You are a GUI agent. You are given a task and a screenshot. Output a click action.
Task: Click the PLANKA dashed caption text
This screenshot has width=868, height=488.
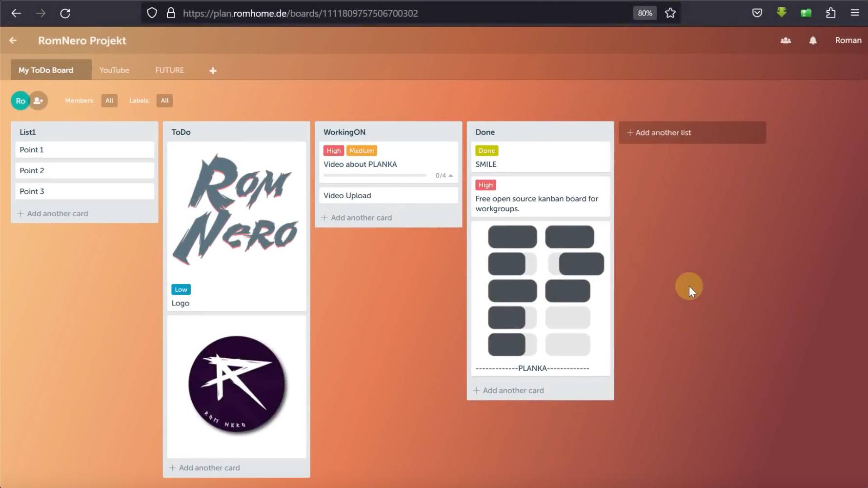pyautogui.click(x=532, y=368)
